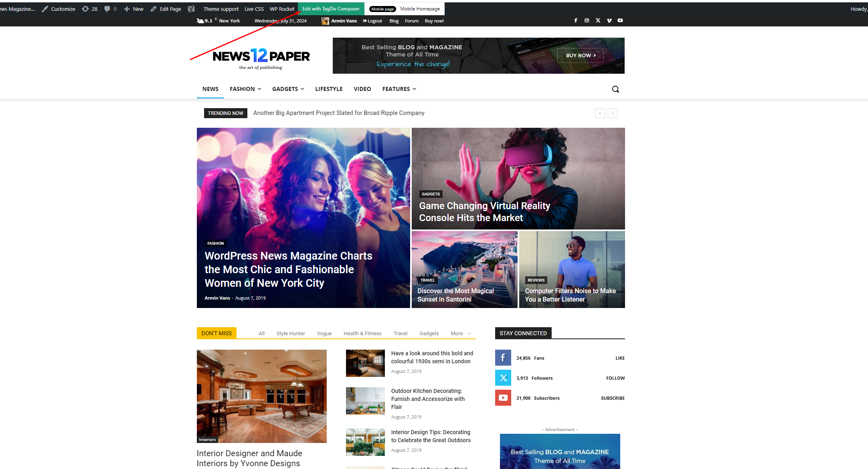Image resolution: width=868 pixels, height=469 pixels.
Task: Open WP Rocket in admin bar
Action: click(282, 9)
